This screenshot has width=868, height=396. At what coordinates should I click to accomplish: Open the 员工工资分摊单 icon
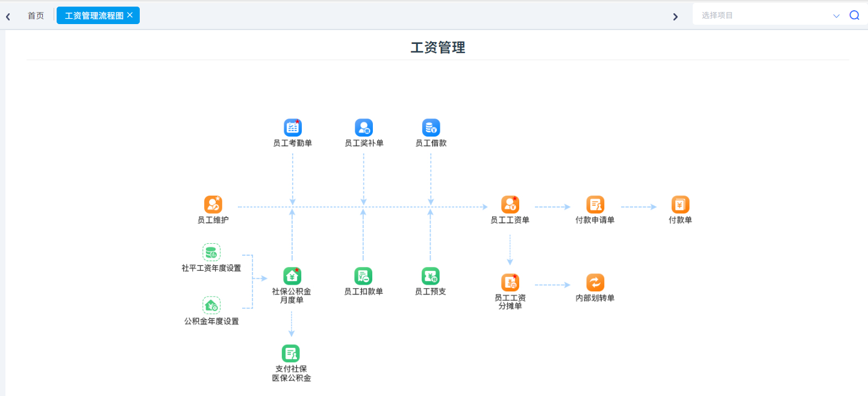point(510,283)
